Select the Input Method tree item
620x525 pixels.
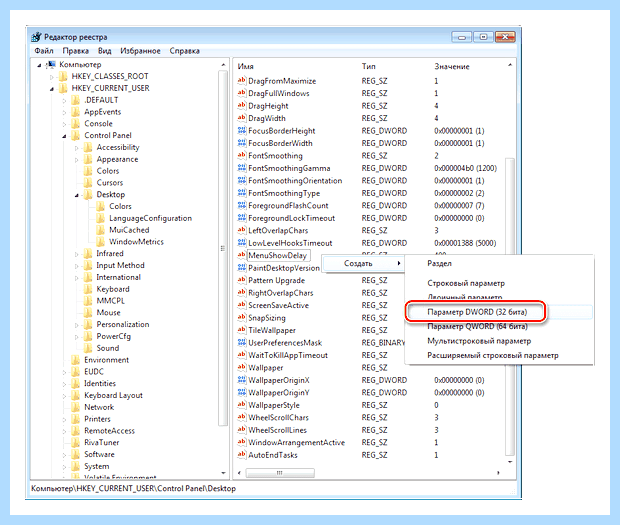pyautogui.click(x=120, y=265)
